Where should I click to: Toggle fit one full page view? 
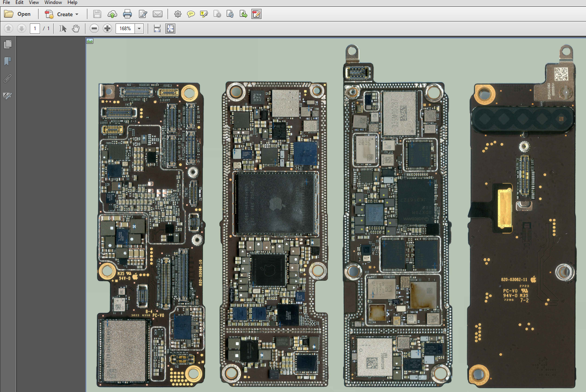point(170,29)
